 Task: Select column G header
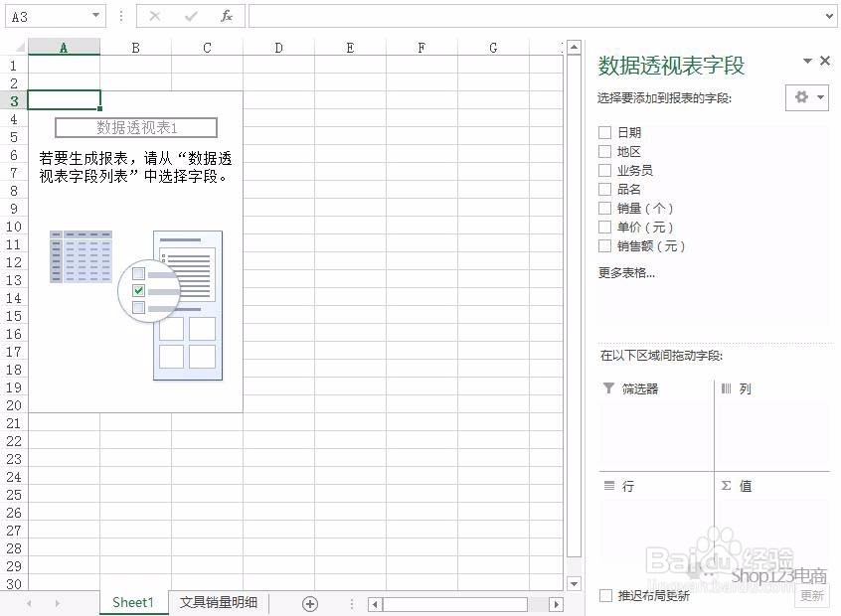click(493, 48)
